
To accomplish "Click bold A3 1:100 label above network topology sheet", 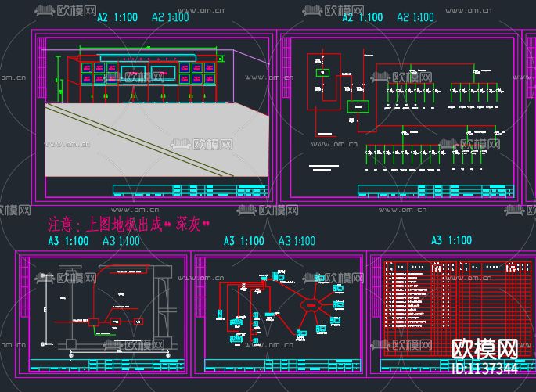I will pos(243,241).
